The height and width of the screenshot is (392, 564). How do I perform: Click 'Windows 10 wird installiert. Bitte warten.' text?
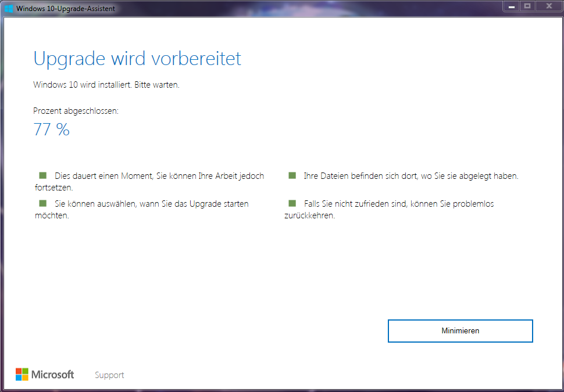coord(106,85)
